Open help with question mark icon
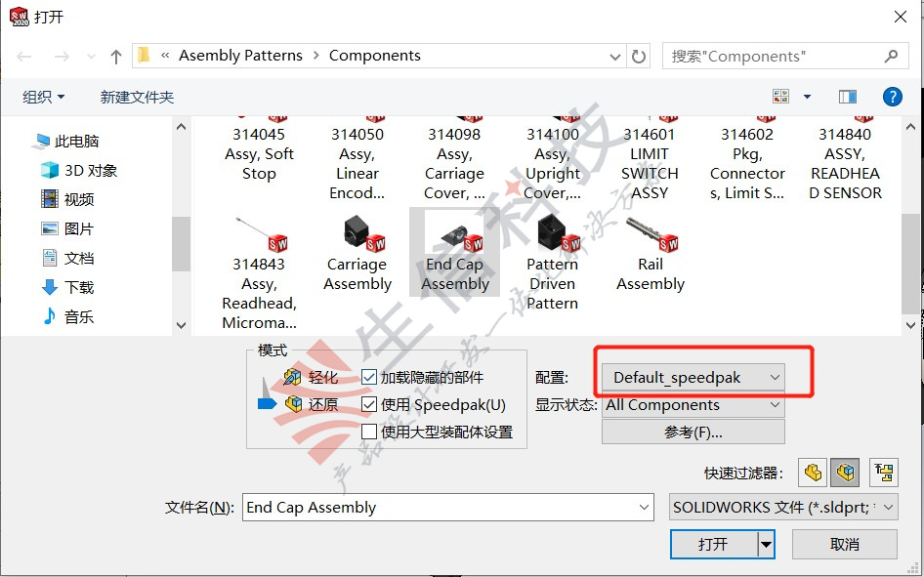This screenshot has width=924, height=577. coord(892,96)
